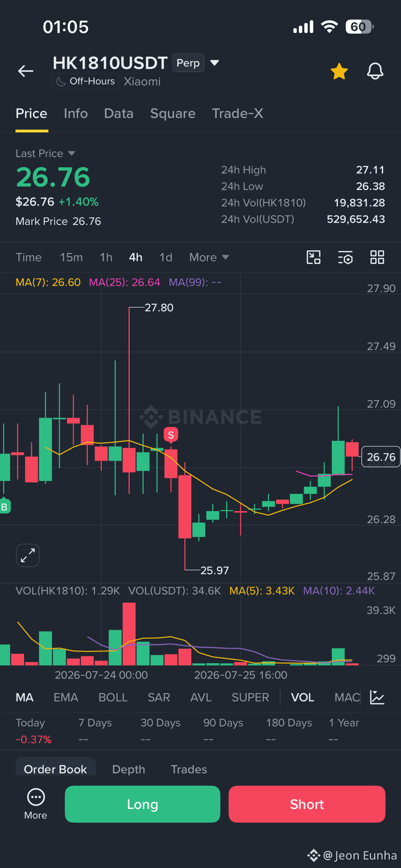Image resolution: width=401 pixels, height=868 pixels.
Task: Tap the Mark Price 26.76 text
Action: point(58,221)
